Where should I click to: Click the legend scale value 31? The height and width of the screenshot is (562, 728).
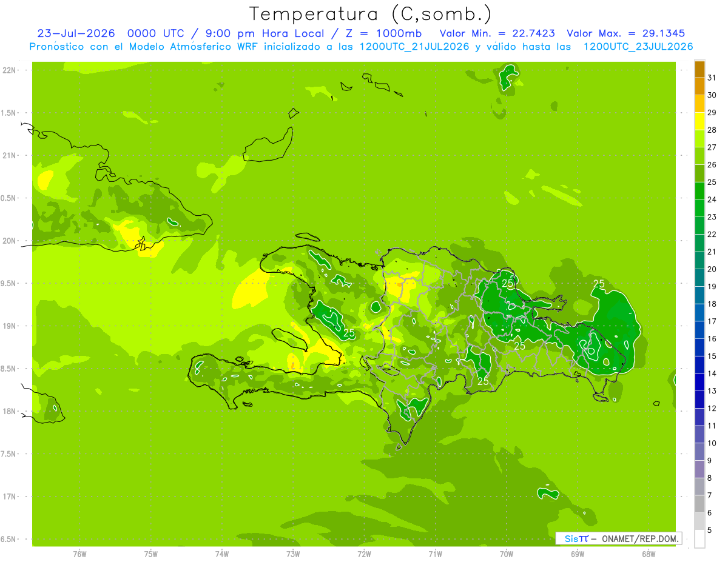712,78
